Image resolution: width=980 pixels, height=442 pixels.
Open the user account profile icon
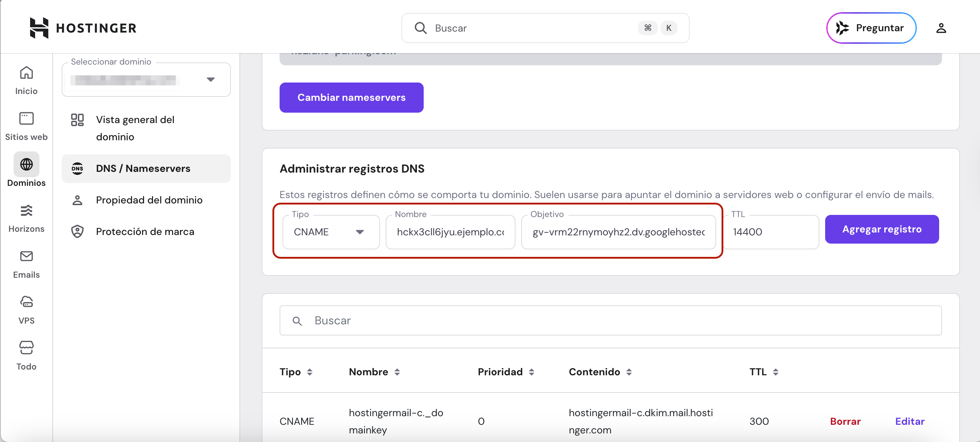pos(941,28)
